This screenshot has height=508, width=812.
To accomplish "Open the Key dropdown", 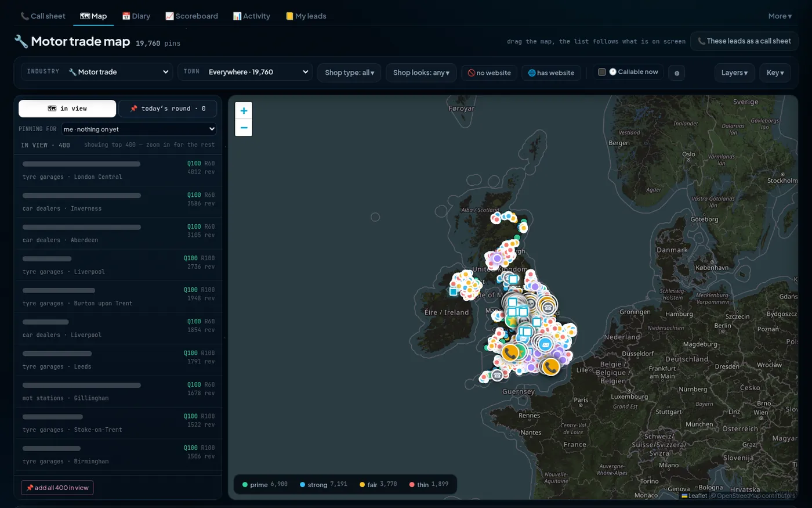I will click(775, 73).
